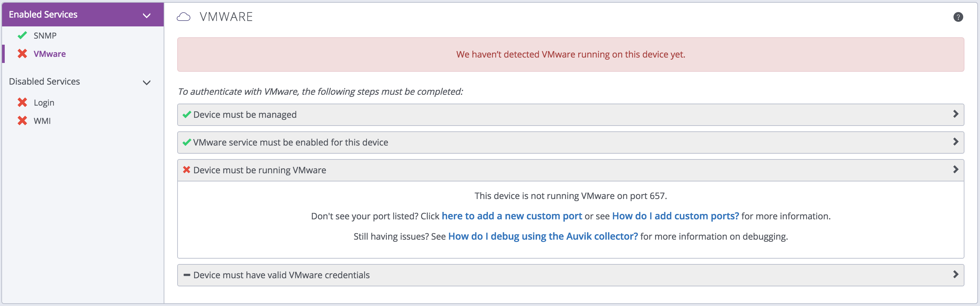Open the Login service settings

[x=44, y=103]
